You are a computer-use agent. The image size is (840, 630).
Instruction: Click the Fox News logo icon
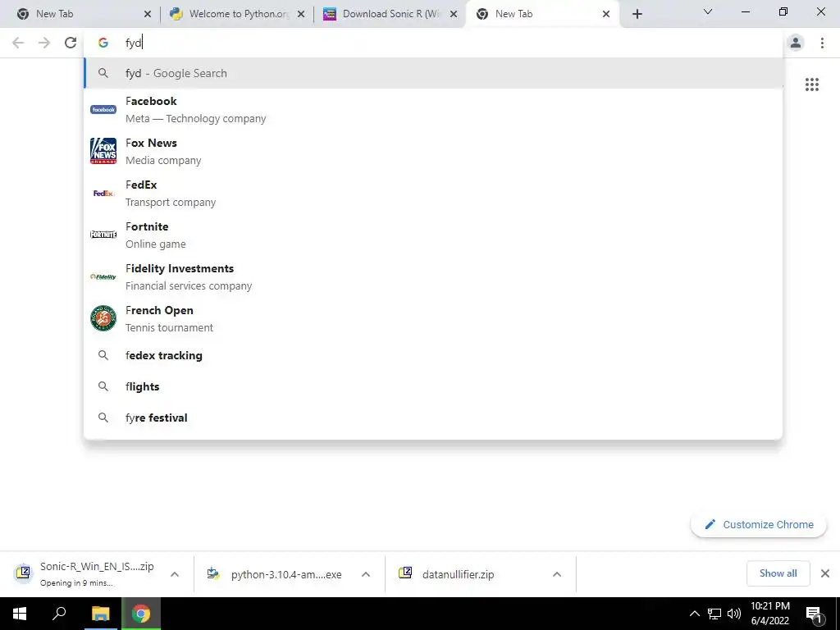point(103,151)
